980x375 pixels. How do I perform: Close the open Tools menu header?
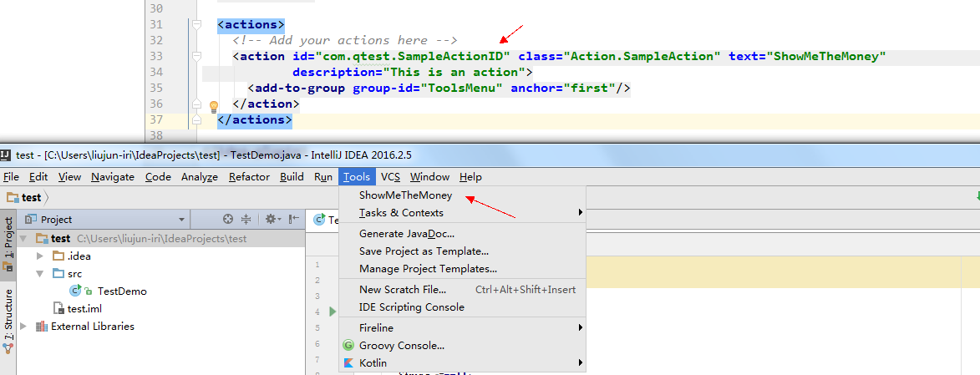[357, 177]
